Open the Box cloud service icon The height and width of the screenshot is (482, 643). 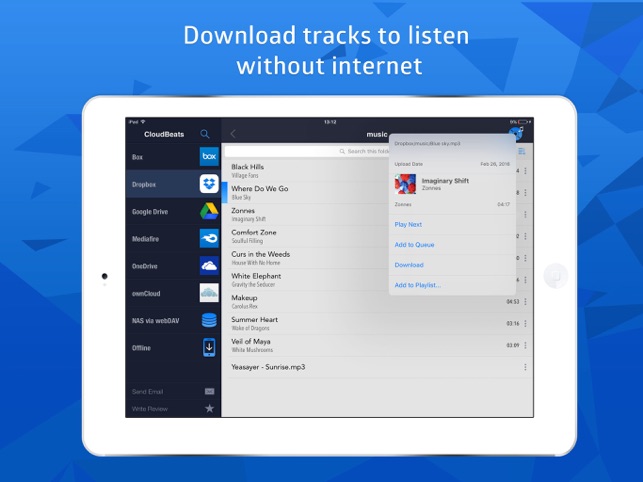[x=209, y=156]
